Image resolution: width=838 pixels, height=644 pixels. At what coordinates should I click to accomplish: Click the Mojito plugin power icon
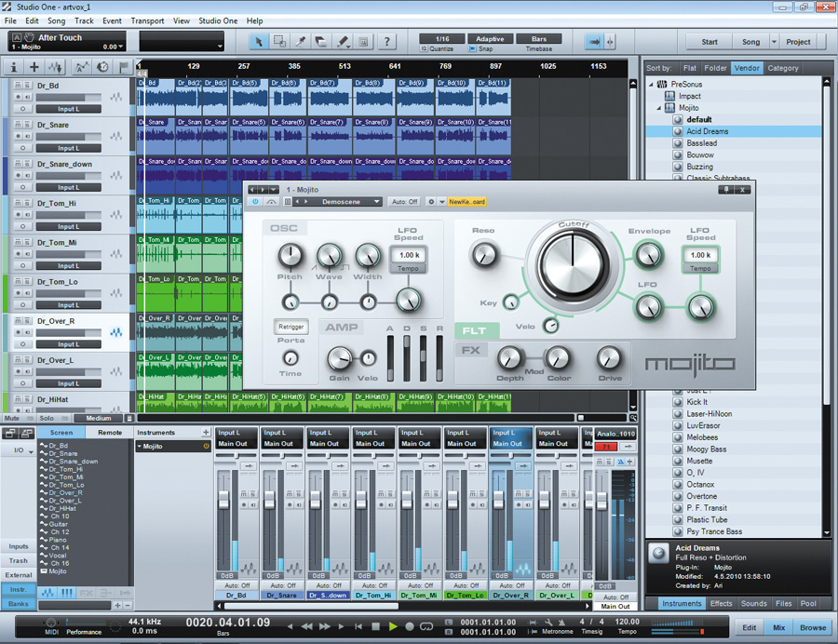tap(254, 202)
